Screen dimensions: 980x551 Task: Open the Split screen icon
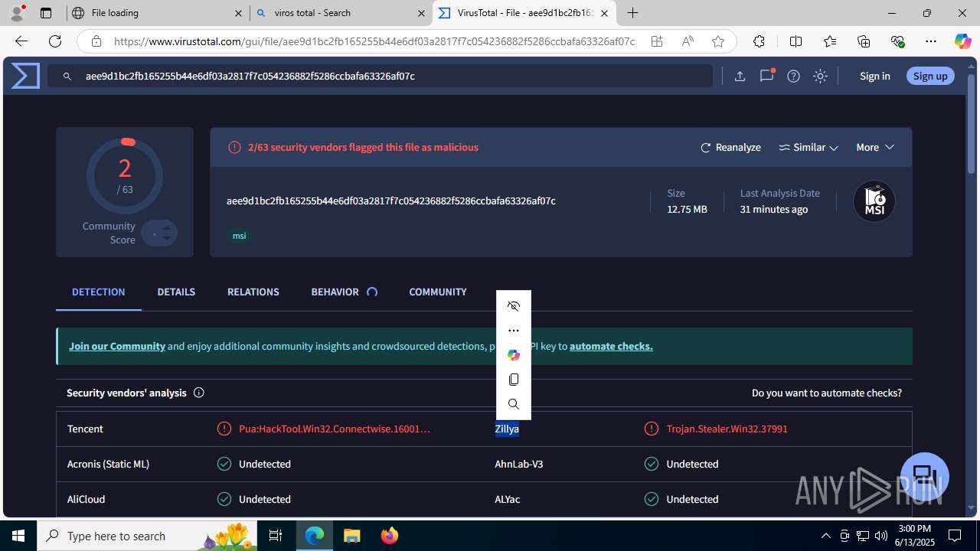(x=795, y=41)
